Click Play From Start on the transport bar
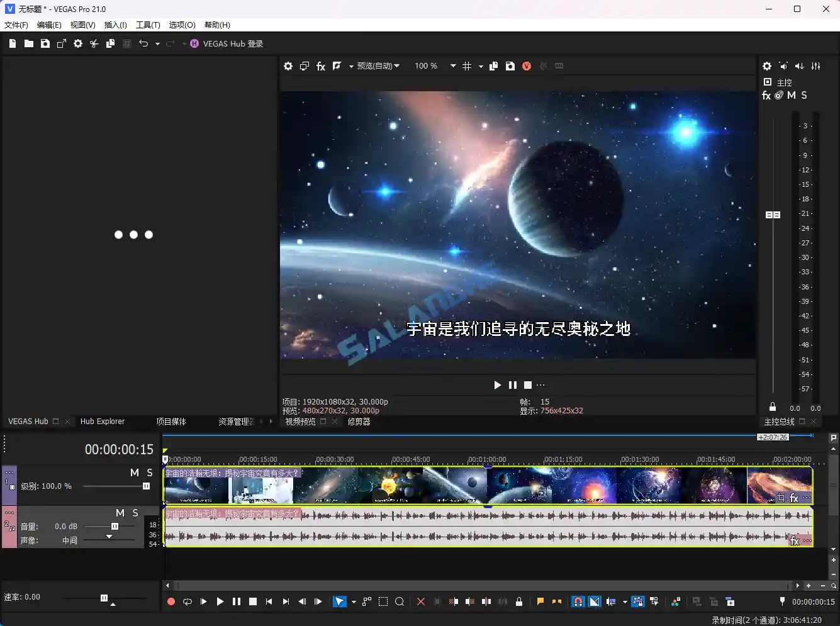Viewport: 840px width, 626px height. click(204, 602)
